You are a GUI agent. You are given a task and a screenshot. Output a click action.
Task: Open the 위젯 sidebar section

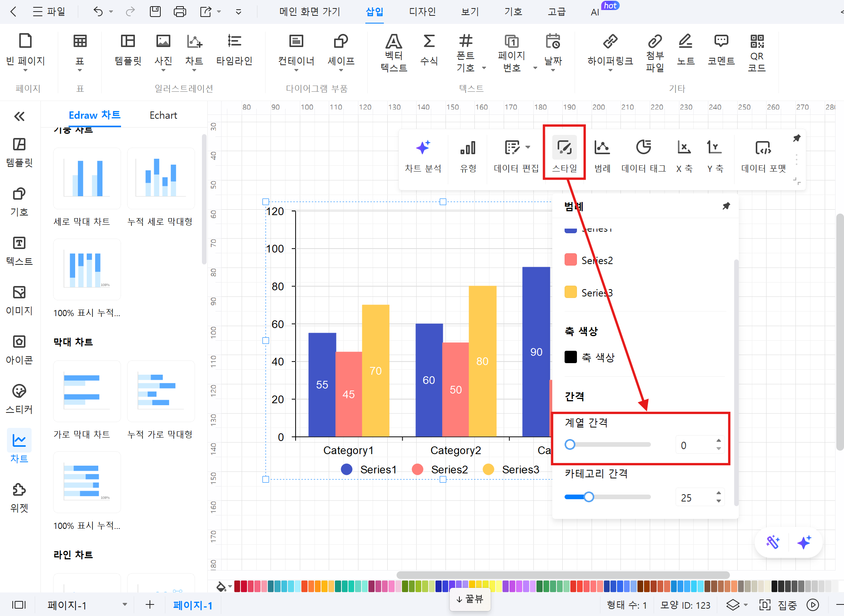[19, 498]
